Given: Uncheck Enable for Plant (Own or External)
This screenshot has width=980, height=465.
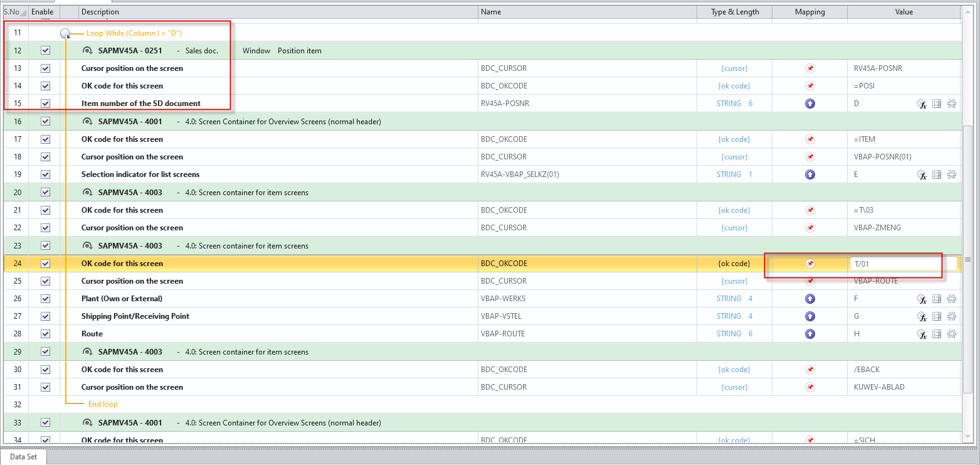Looking at the screenshot, I should (45, 299).
